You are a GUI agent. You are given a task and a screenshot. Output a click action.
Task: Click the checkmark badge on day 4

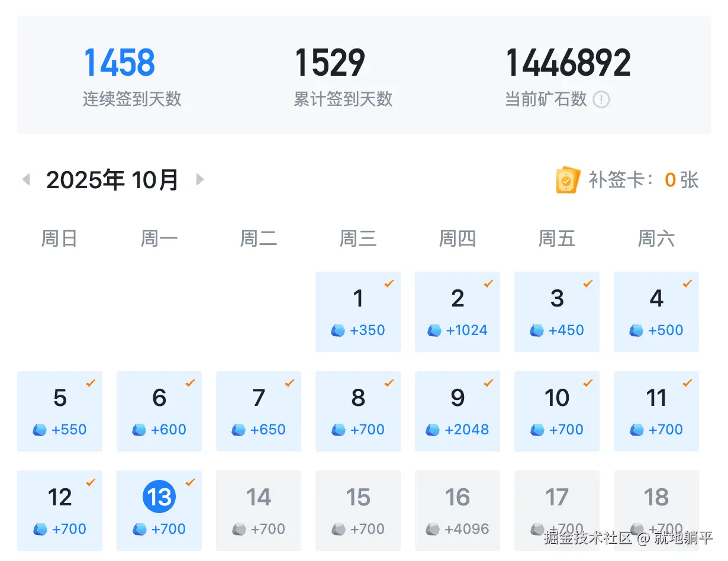[687, 284]
